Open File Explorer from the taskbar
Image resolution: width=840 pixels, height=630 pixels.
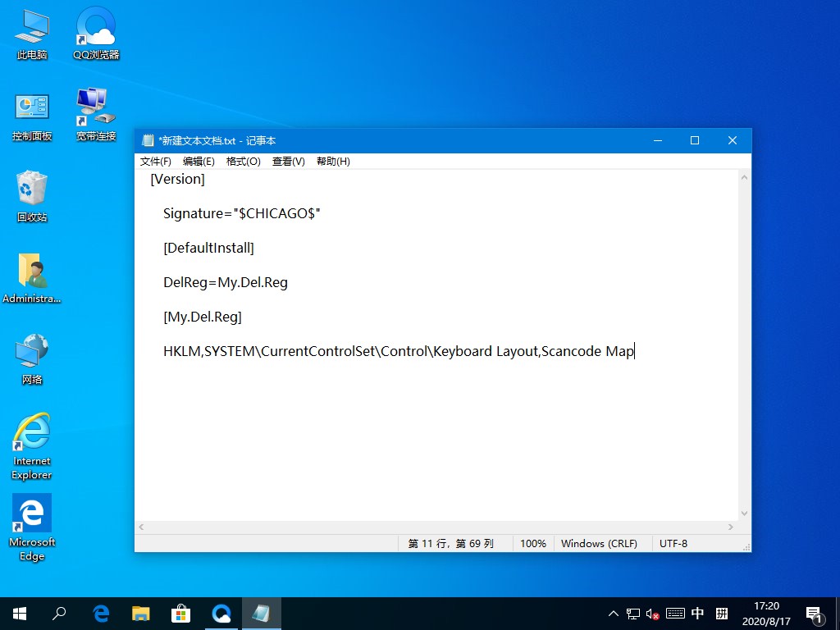pos(140,613)
